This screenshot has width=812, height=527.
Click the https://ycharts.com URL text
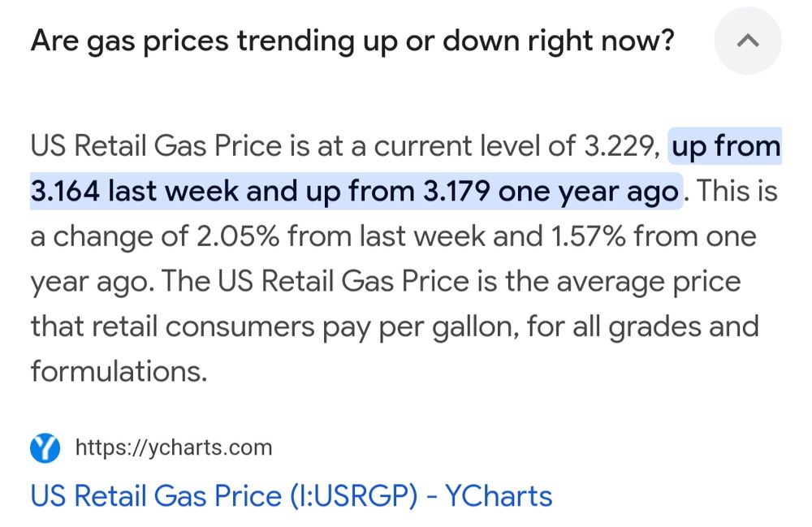tap(173, 447)
